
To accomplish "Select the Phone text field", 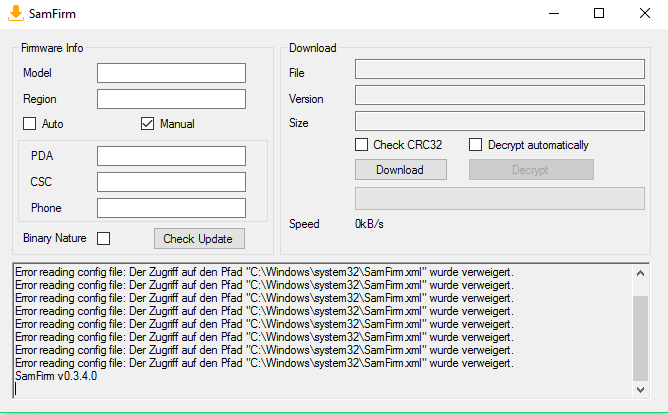I will pos(171,208).
